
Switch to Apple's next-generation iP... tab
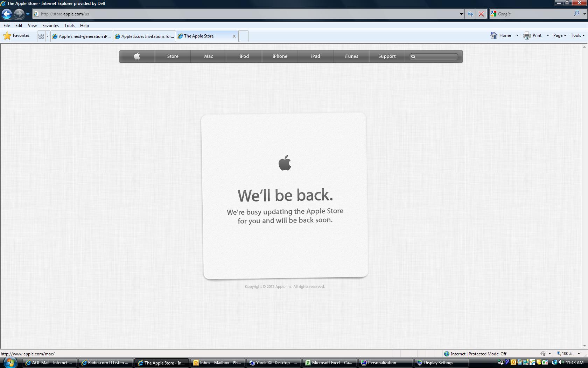[x=82, y=36]
